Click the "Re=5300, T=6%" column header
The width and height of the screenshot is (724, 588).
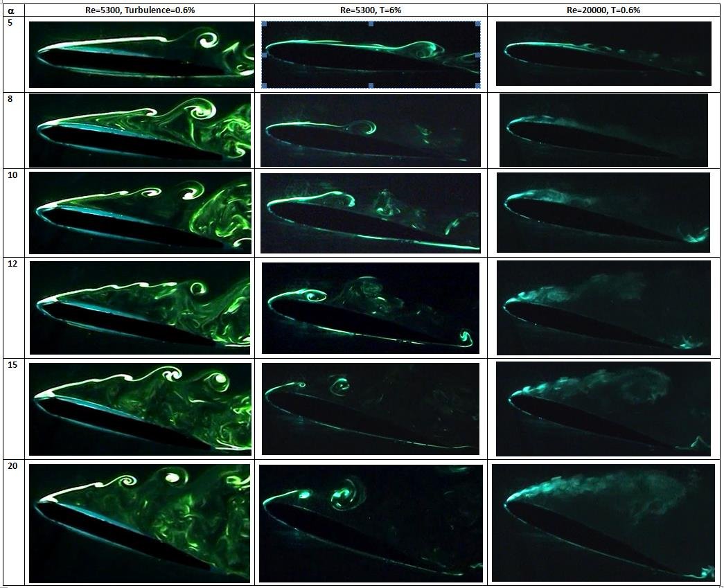point(370,10)
